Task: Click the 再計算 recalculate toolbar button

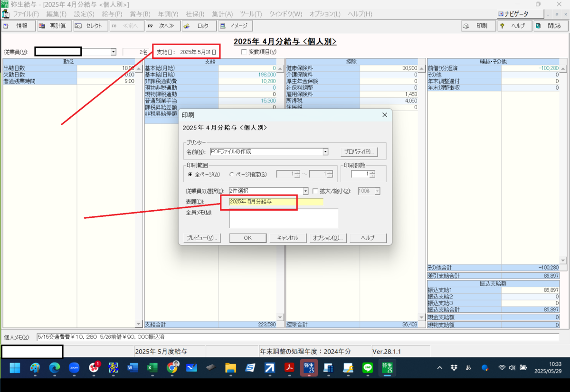Action: [x=54, y=26]
